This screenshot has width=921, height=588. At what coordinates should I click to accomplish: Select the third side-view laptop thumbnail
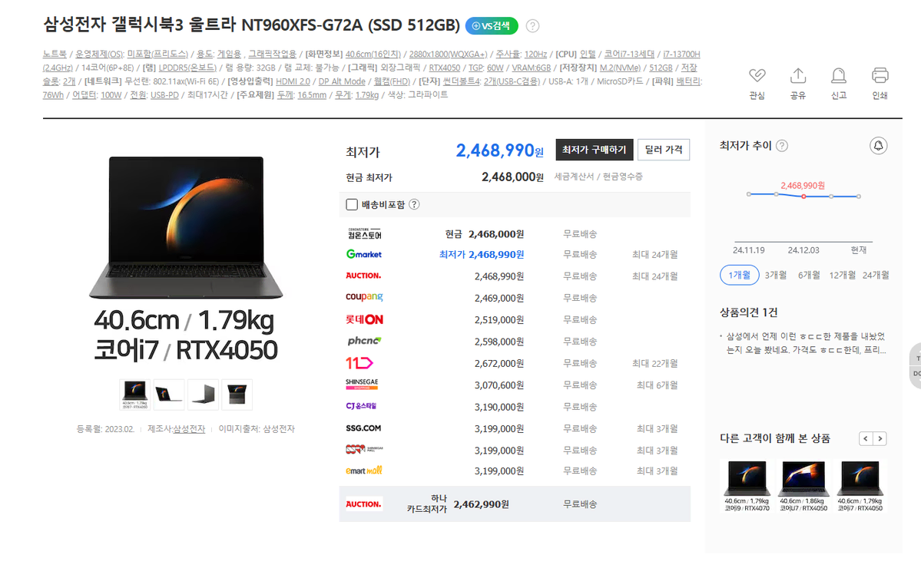click(x=204, y=394)
